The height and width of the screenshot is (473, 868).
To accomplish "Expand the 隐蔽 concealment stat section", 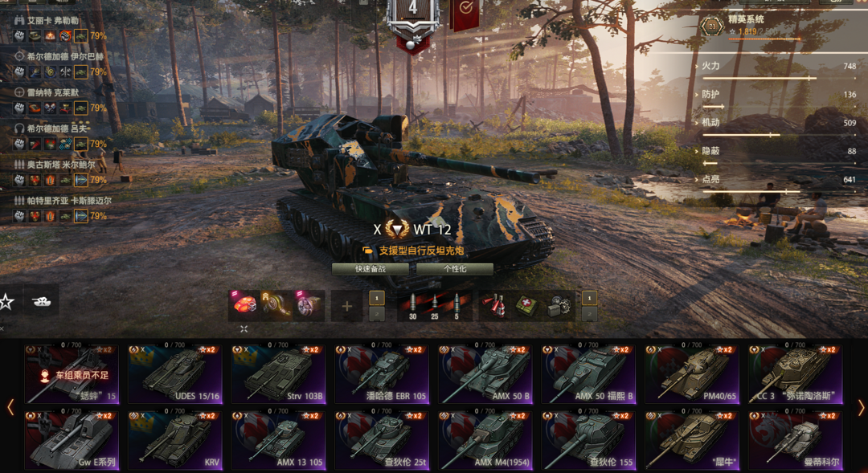I will click(710, 150).
